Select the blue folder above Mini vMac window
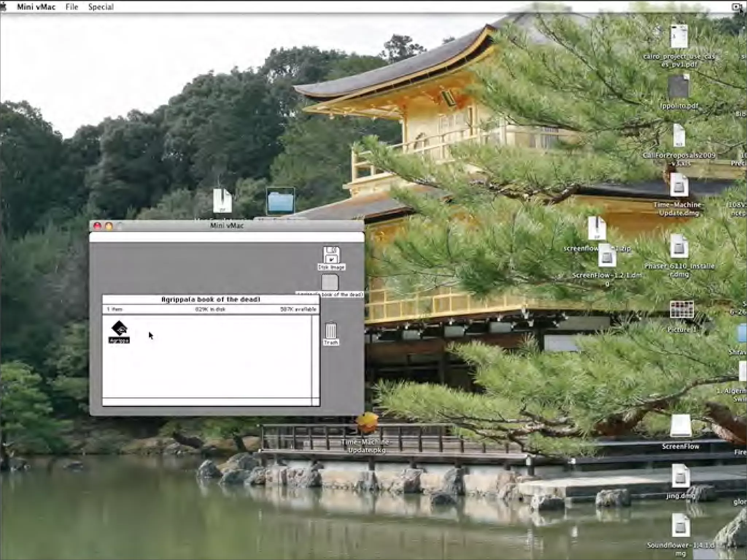747x560 pixels. coord(280,201)
